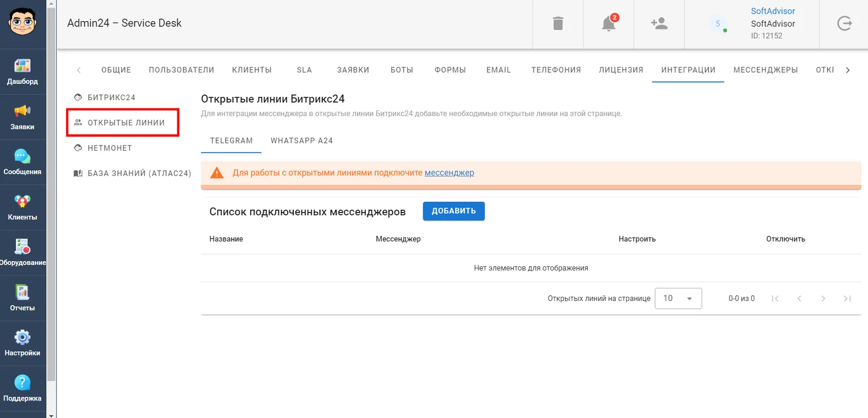This screenshot has height=418, width=868.
Task: Click the SoftAdvisor profile link
Action: [773, 11]
